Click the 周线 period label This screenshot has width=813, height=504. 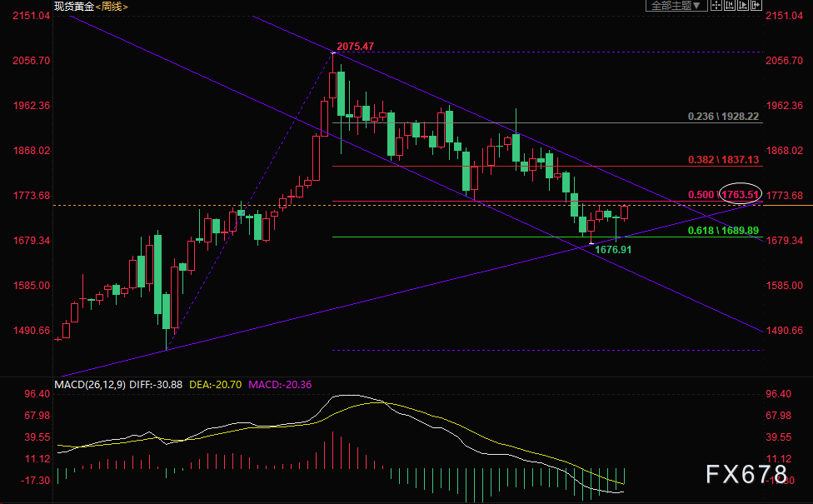112,7
